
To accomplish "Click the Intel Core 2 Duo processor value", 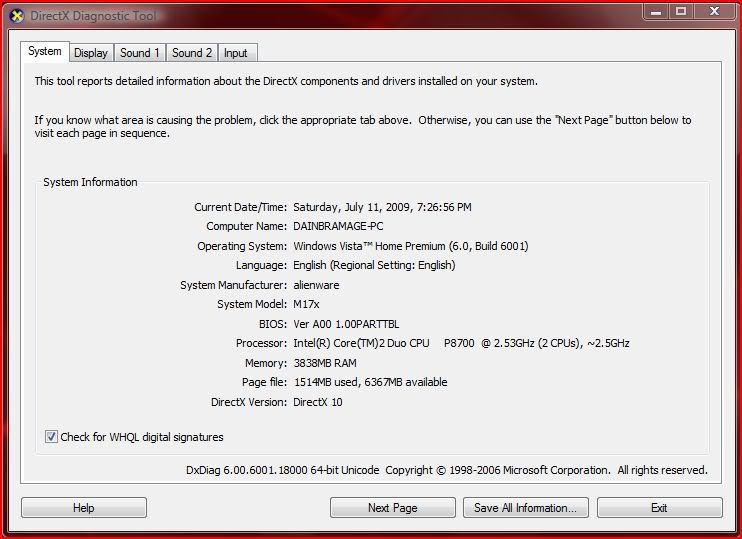I will [461, 343].
